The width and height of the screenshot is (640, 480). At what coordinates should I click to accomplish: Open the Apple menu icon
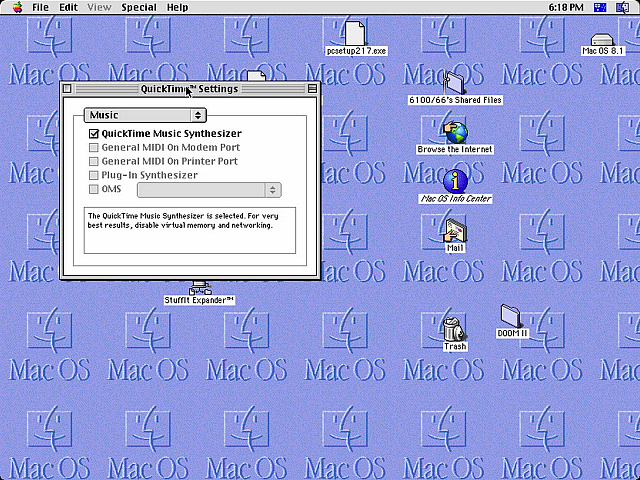pyautogui.click(x=18, y=7)
